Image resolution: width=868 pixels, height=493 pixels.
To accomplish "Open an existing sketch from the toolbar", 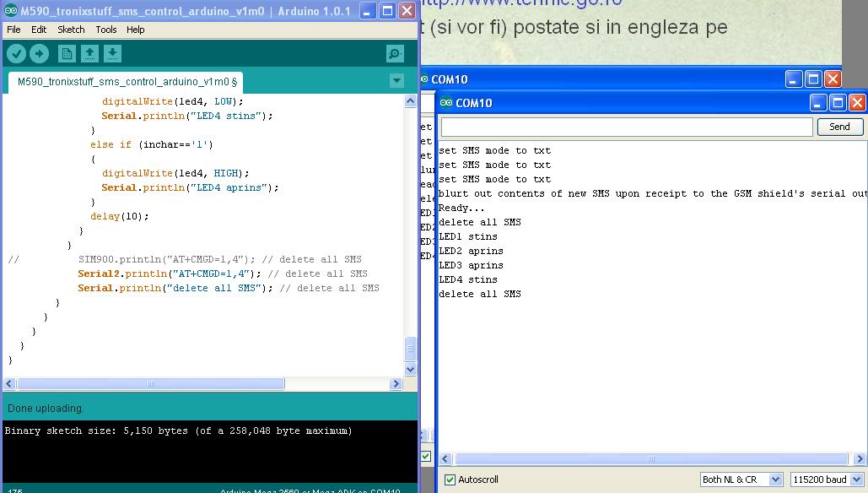I will [x=90, y=53].
